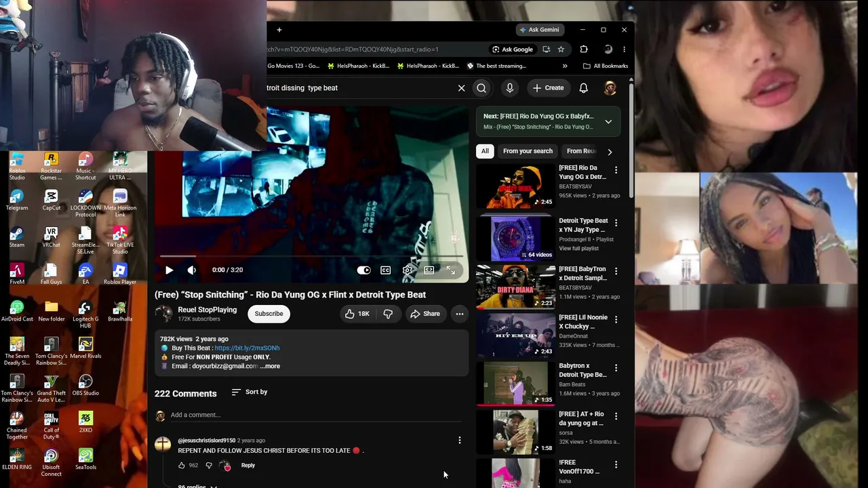Image resolution: width=868 pixels, height=488 pixels.
Task: Show hidden bookmarks with the double chevron
Action: point(565,66)
